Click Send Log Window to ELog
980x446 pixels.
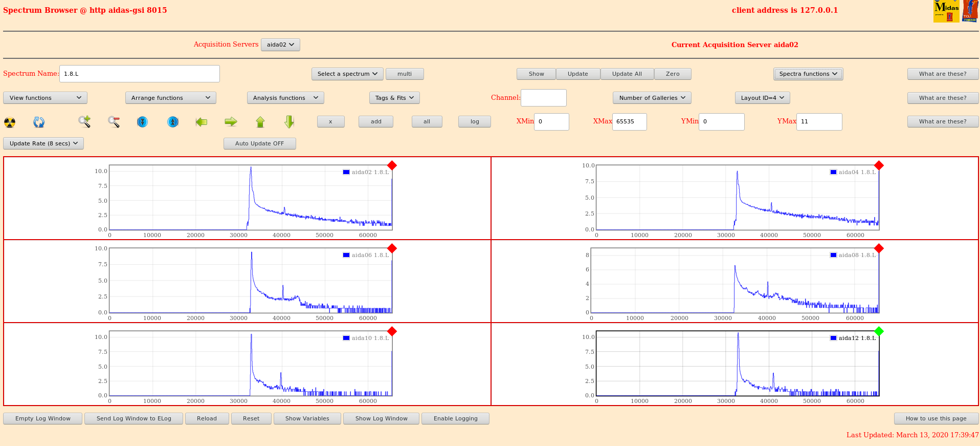coord(134,419)
